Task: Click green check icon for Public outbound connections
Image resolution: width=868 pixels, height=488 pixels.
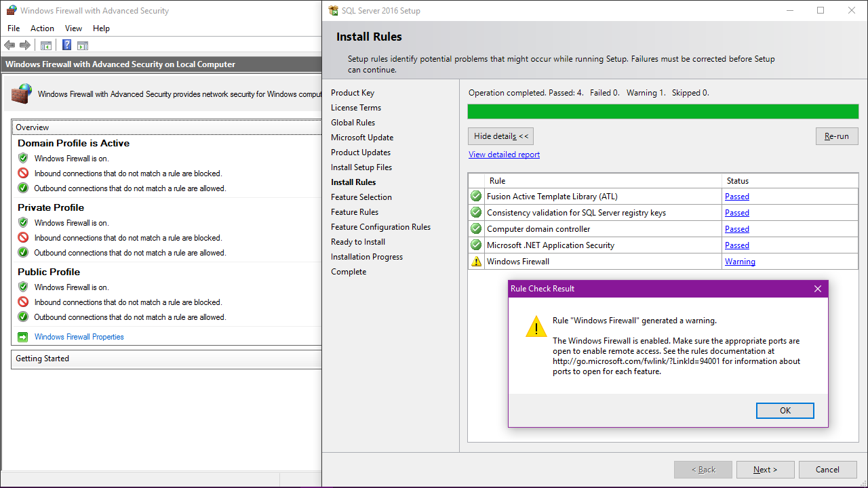Action: (23, 317)
